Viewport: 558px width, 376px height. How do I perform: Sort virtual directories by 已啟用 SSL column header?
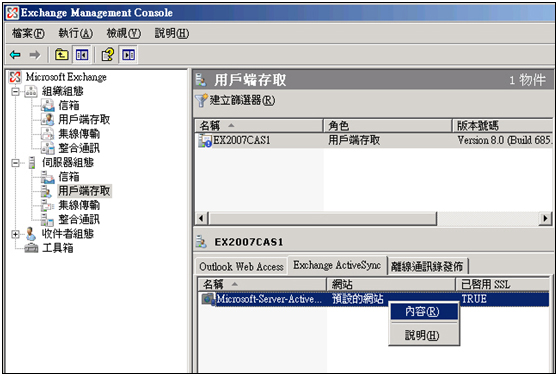502,284
